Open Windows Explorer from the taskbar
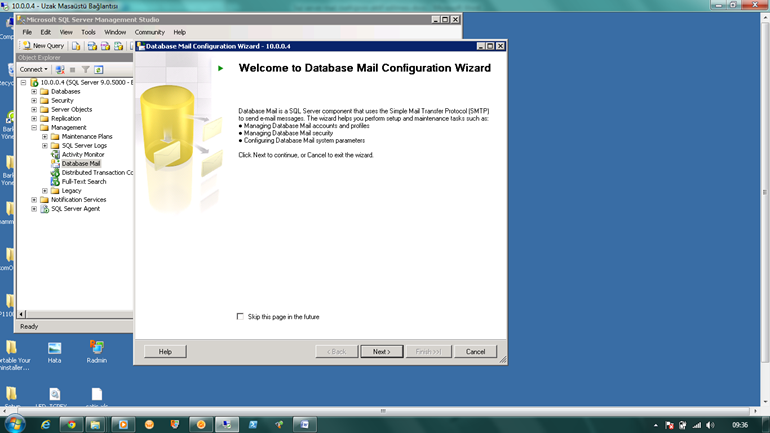The width and height of the screenshot is (770, 433). tap(95, 425)
